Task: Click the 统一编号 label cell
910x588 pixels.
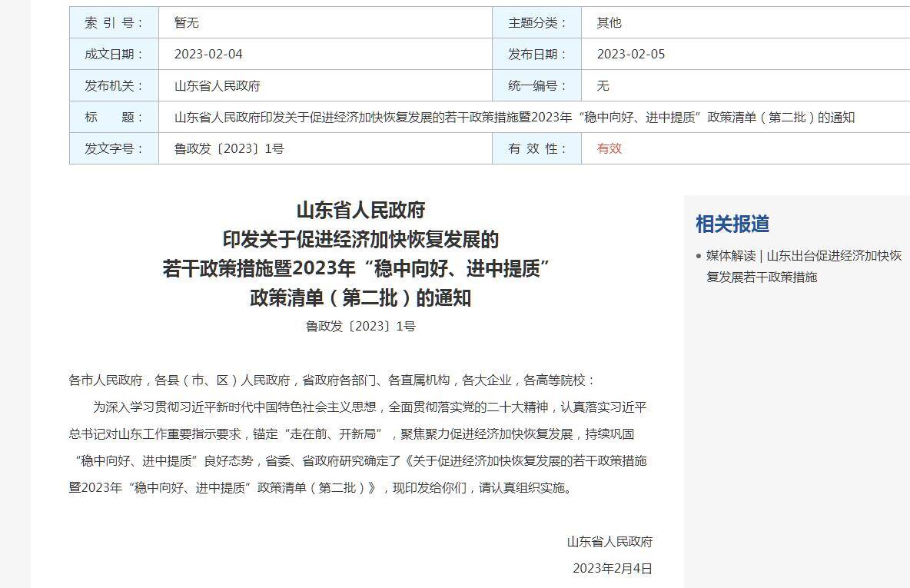Action: pos(536,86)
